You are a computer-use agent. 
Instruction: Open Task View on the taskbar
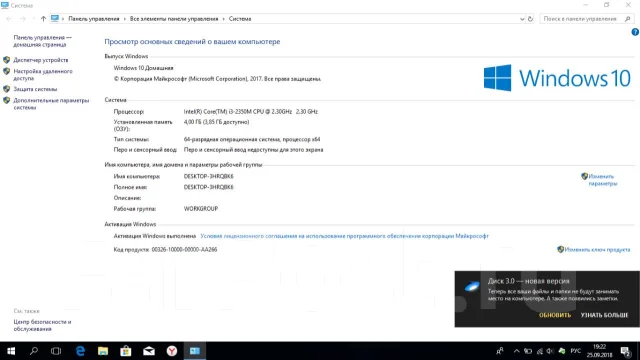pyautogui.click(x=56, y=351)
